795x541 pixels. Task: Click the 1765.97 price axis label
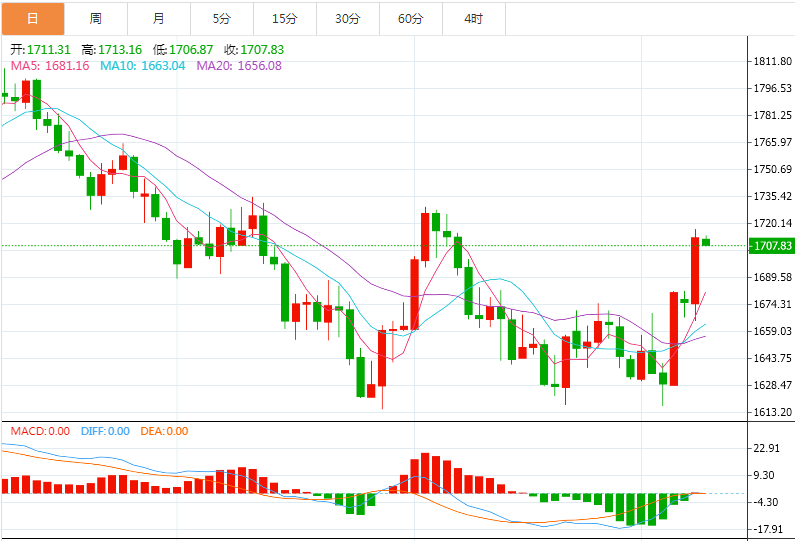click(773, 142)
